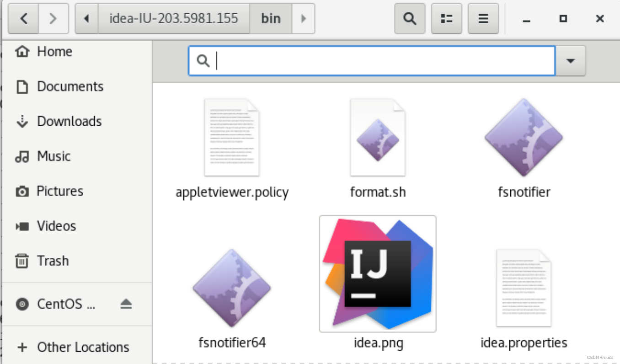Open the Trash in the sidebar
The image size is (620, 364).
pos(53,261)
